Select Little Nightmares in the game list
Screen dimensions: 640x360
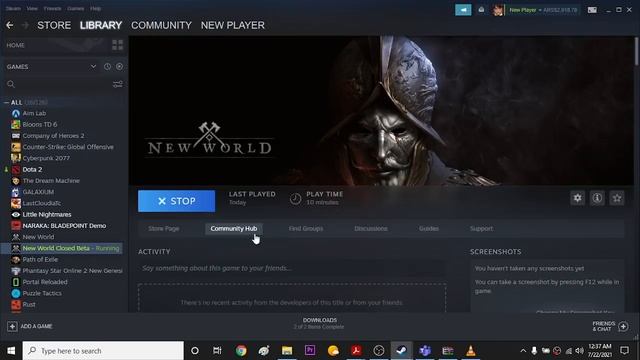coord(47,214)
